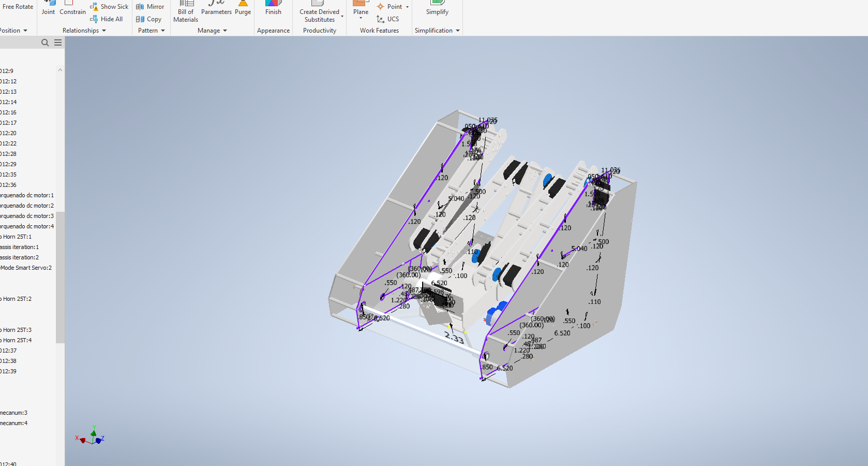This screenshot has height=466, width=868.
Task: Expand the Manage panel dropdown
Action: [x=212, y=31]
